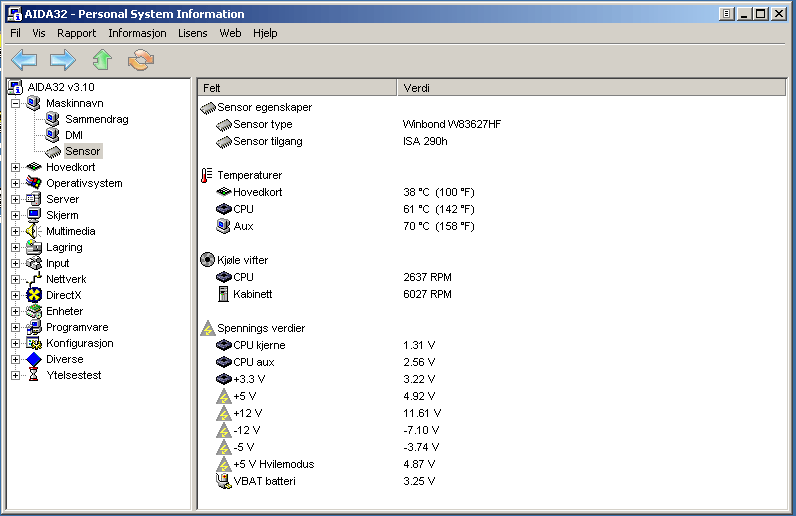Open the Informasjon menu

click(x=137, y=33)
